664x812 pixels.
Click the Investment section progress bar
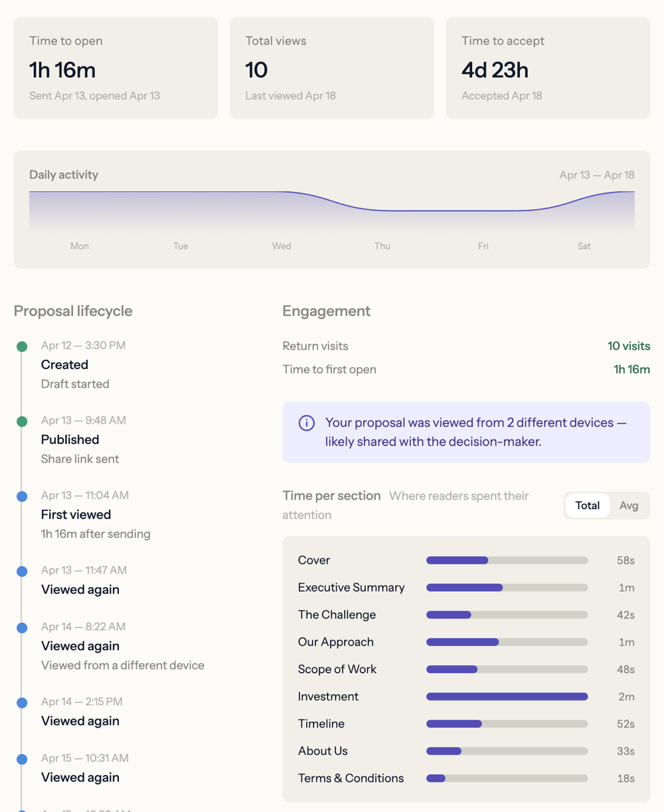point(507,696)
